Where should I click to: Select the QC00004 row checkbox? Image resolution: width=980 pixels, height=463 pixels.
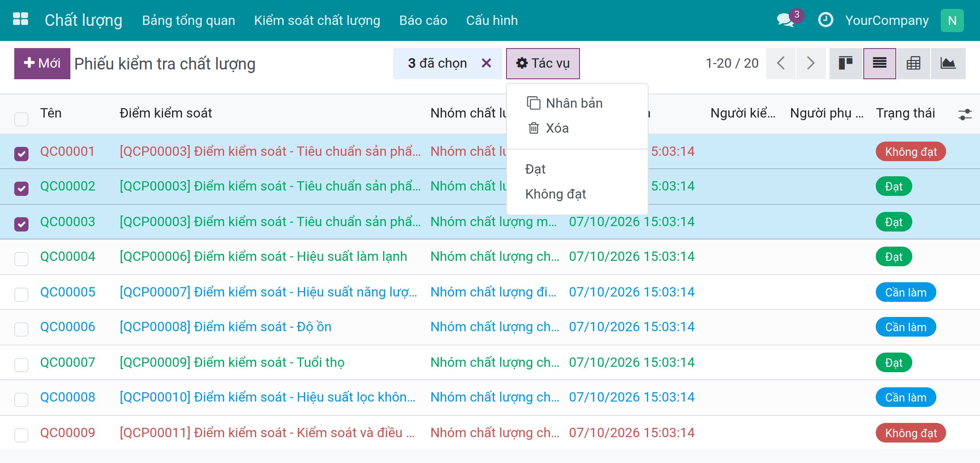(x=21, y=259)
